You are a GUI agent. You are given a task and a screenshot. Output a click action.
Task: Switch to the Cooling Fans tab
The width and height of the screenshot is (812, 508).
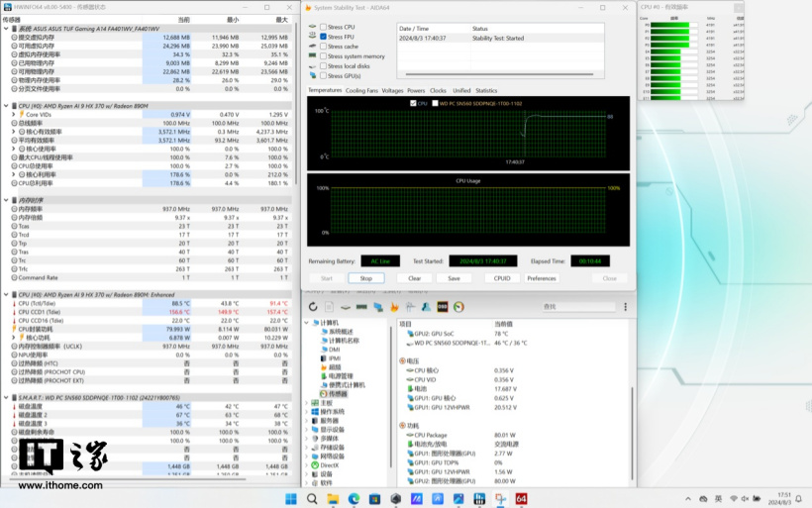click(361, 90)
